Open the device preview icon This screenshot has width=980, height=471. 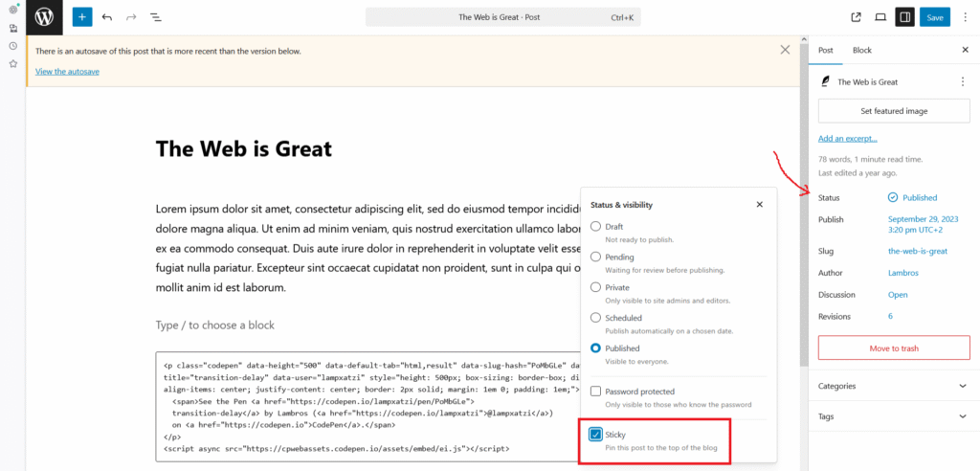point(880,17)
